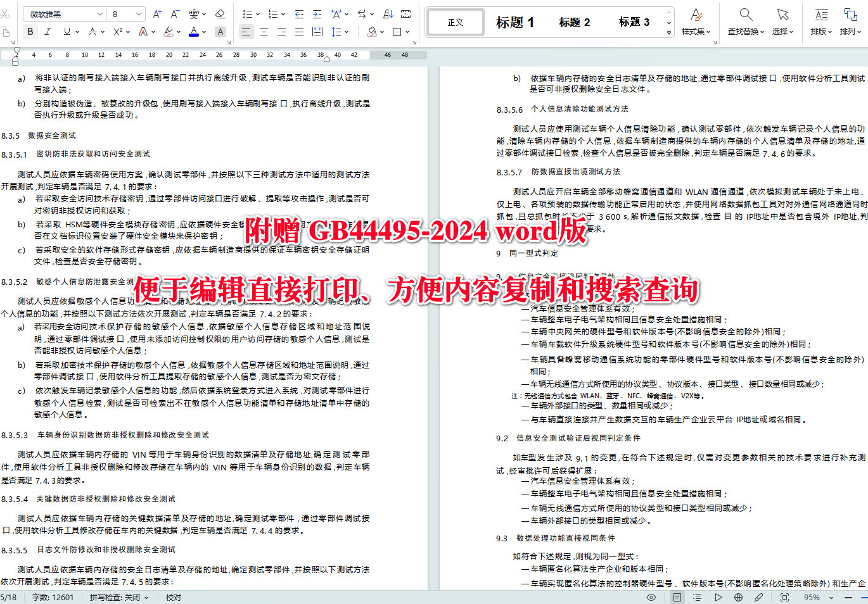Open font dialog launcher arrow

coord(229,42)
